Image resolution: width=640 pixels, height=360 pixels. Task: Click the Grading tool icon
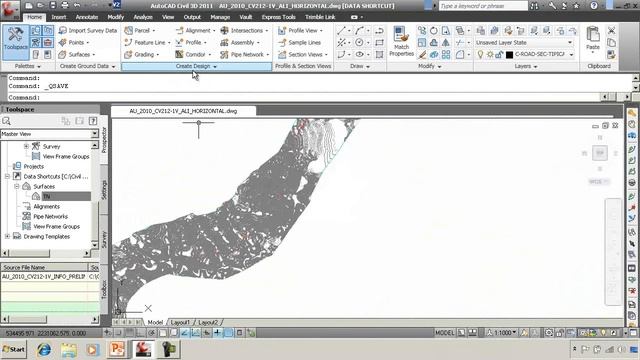[x=128, y=54]
